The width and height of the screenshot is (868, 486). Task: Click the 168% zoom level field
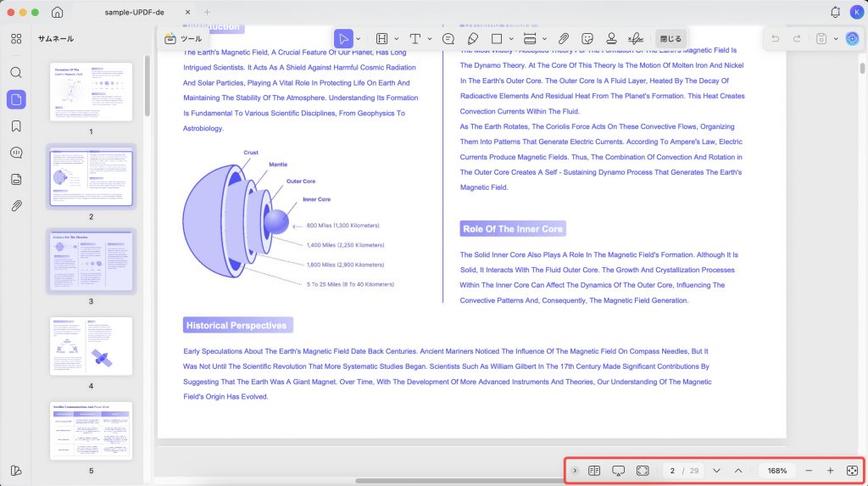pyautogui.click(x=776, y=471)
